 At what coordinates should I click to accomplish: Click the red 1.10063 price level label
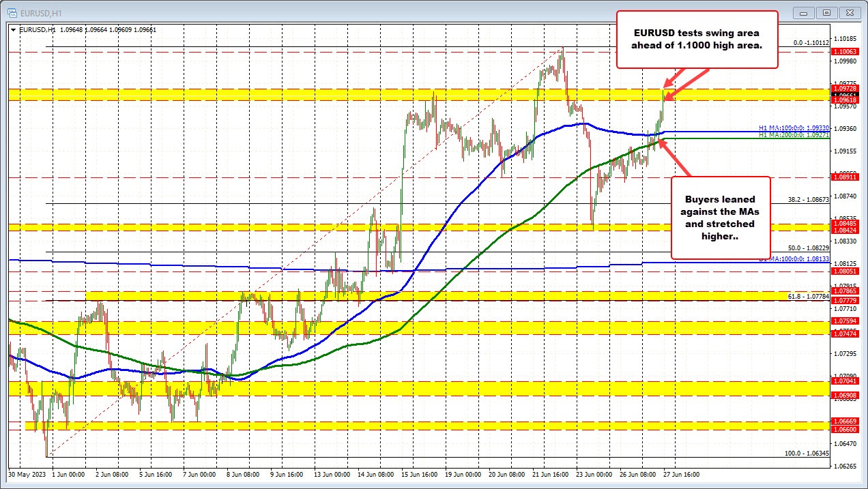pos(844,52)
